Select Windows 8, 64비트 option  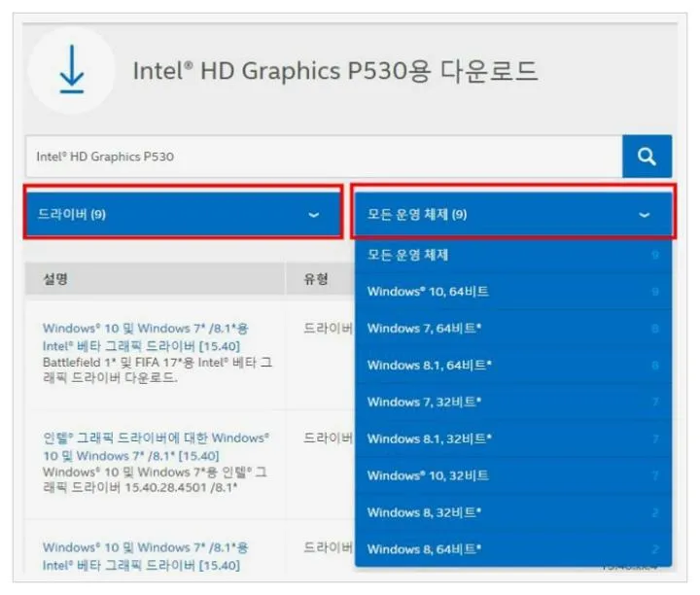[513, 549]
